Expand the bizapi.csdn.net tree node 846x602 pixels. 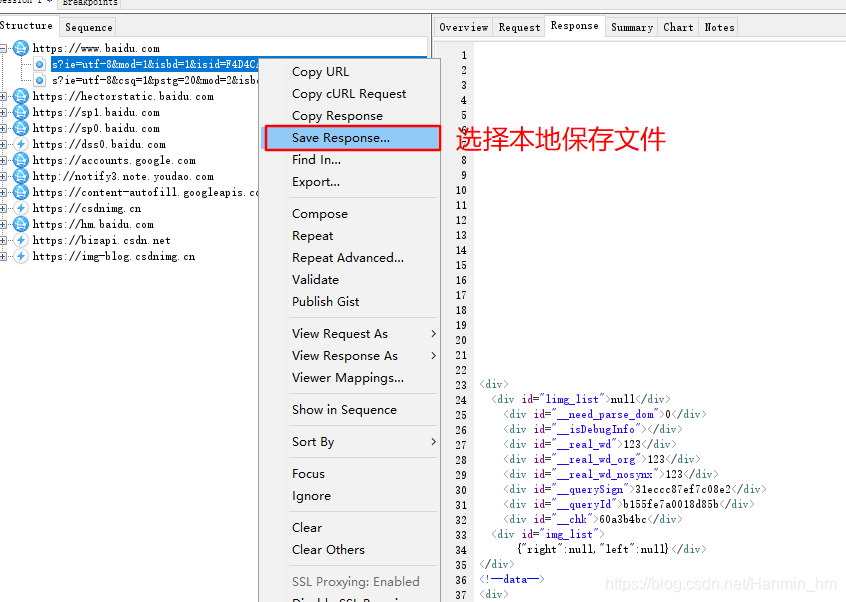tap(3, 241)
